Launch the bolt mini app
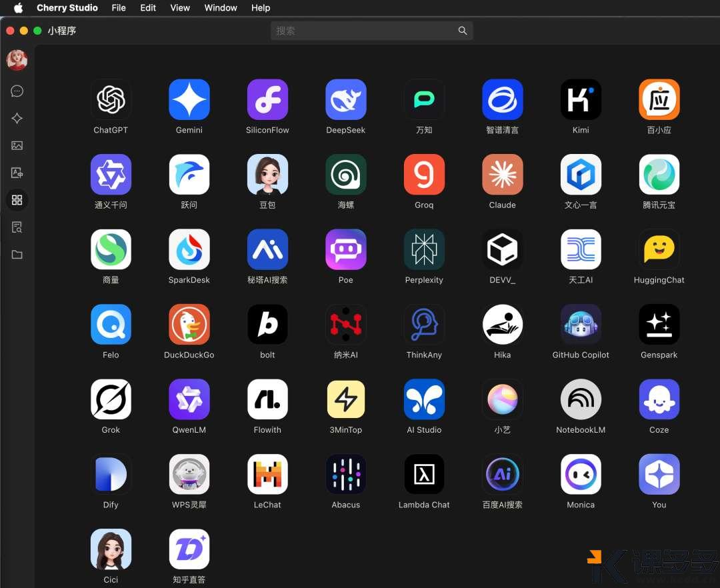The image size is (720, 588). (x=268, y=324)
